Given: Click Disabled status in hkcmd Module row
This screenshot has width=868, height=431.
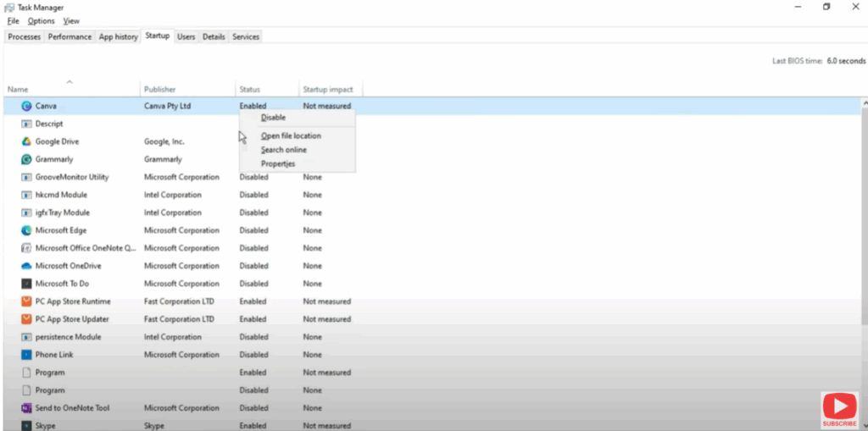Looking at the screenshot, I should point(253,195).
